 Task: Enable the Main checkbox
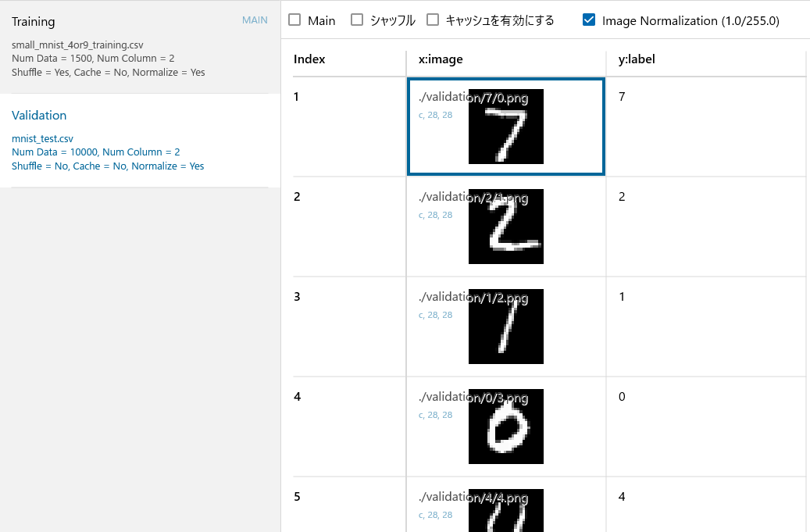tap(294, 20)
